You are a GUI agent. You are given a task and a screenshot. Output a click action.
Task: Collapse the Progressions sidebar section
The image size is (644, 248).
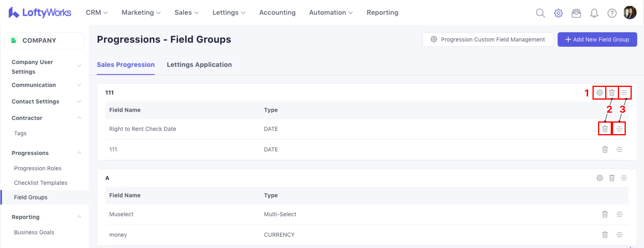[x=79, y=153]
